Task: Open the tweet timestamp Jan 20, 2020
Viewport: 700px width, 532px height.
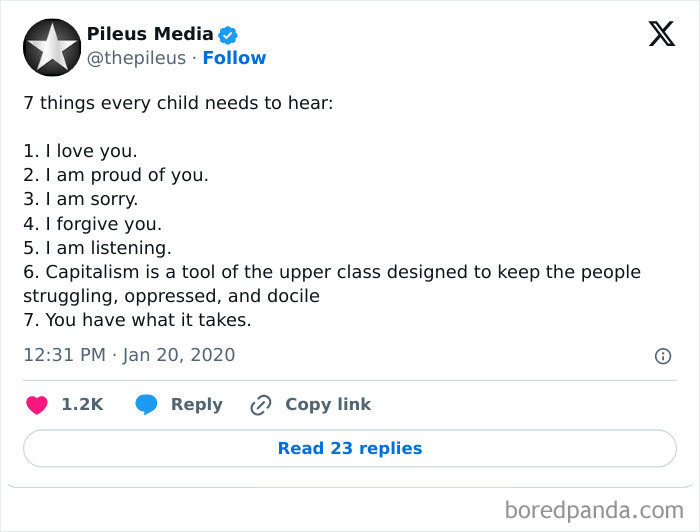Action: pos(129,354)
